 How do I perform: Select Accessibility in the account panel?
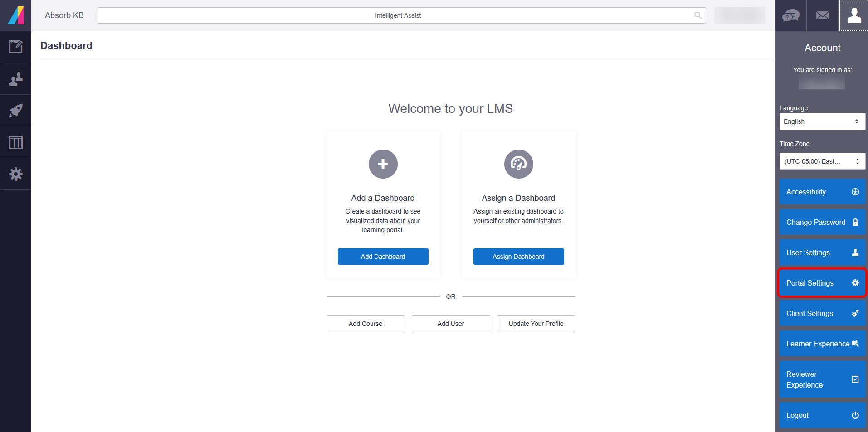[822, 192]
